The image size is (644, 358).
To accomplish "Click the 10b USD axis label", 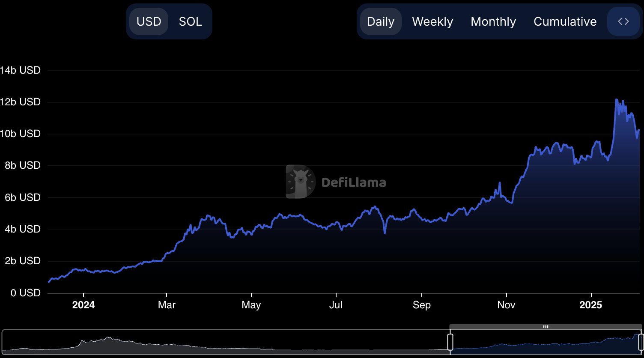I will pos(20,134).
